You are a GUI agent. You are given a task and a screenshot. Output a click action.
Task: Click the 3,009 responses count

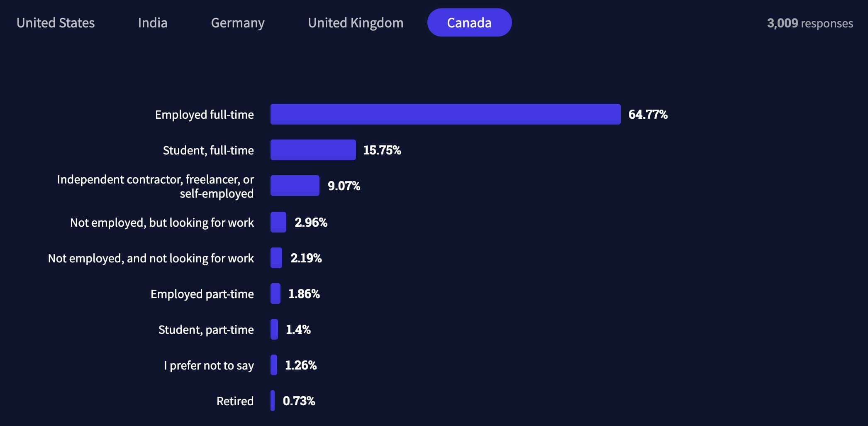(809, 23)
